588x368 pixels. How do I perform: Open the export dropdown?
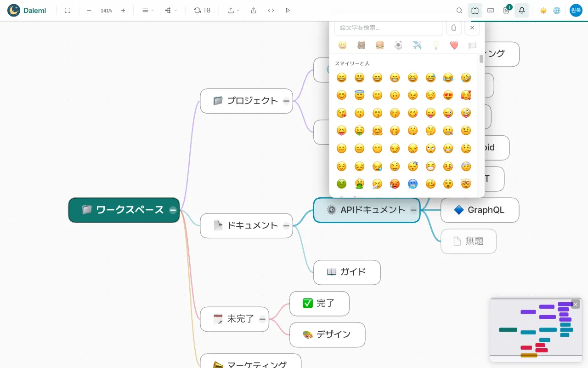(x=234, y=10)
